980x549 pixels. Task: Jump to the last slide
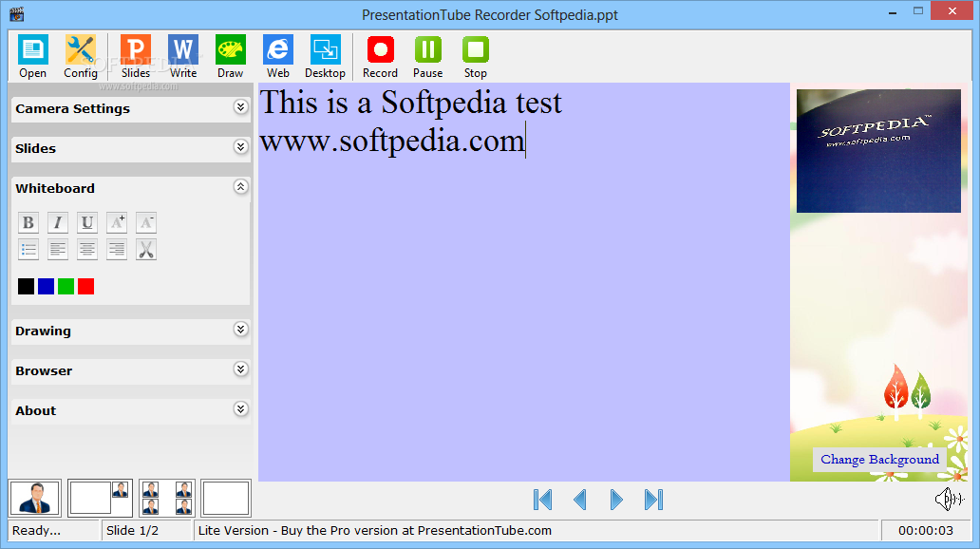click(653, 500)
